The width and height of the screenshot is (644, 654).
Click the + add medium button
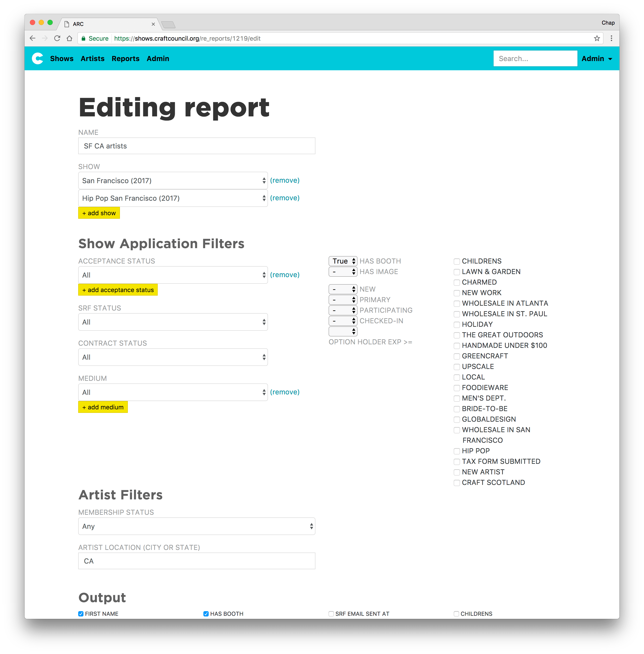(103, 407)
